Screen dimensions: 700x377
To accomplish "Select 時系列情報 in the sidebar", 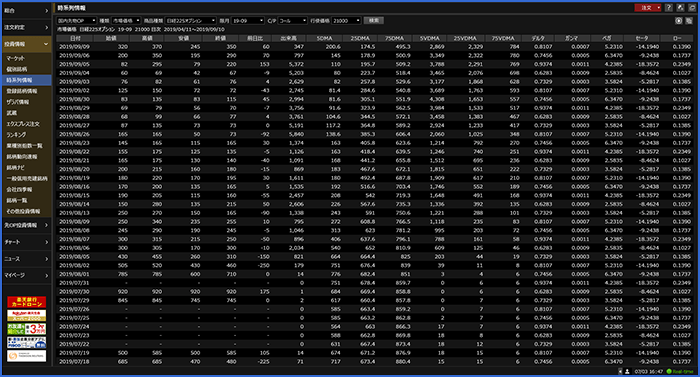I will (x=26, y=80).
